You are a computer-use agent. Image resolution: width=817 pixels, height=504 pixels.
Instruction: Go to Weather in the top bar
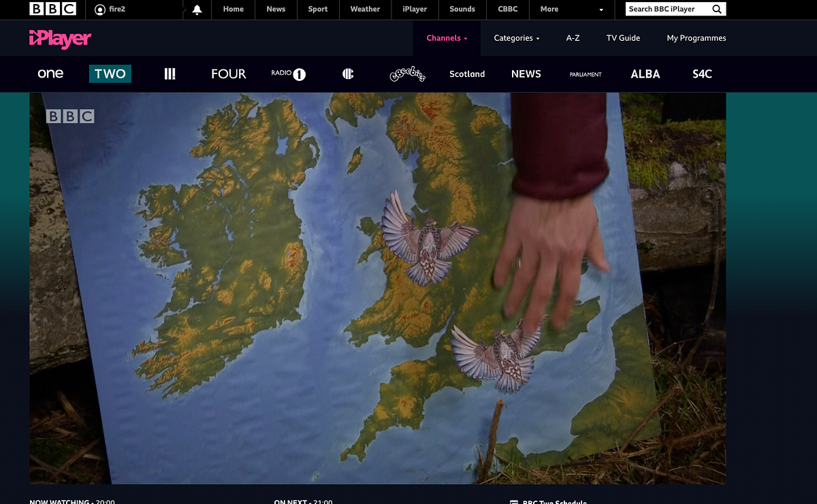[365, 10]
